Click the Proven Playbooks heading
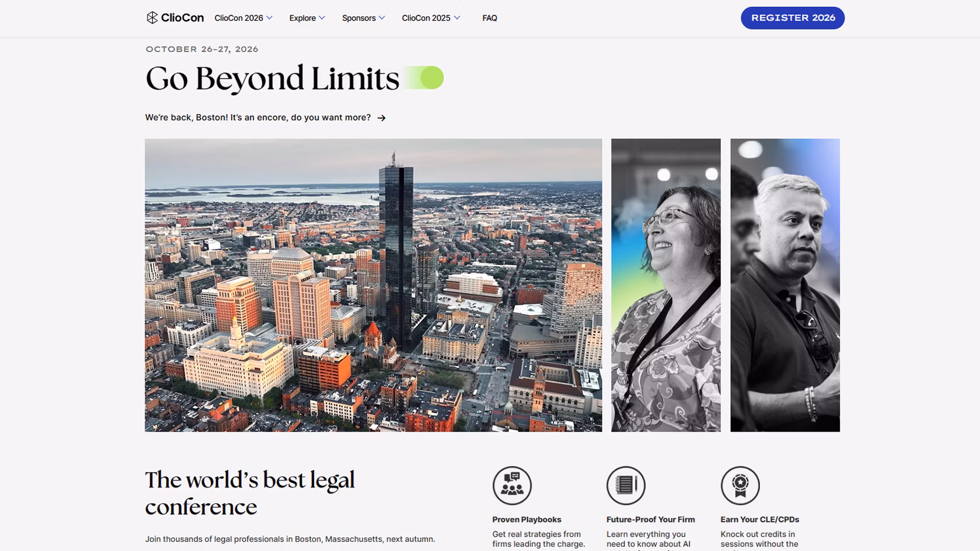This screenshot has height=551, width=980. pos(527,519)
